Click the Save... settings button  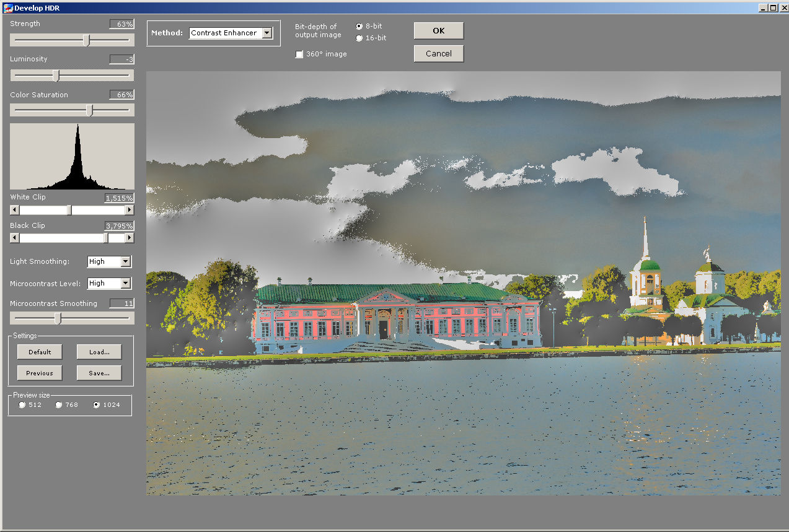click(99, 373)
